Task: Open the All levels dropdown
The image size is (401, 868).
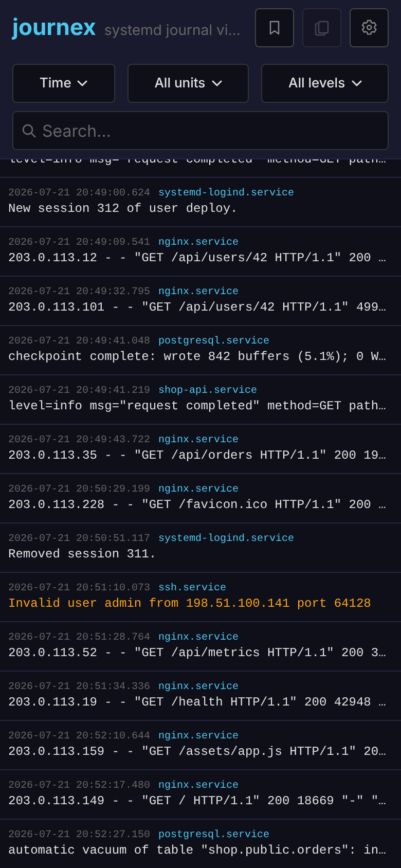Action: click(325, 83)
